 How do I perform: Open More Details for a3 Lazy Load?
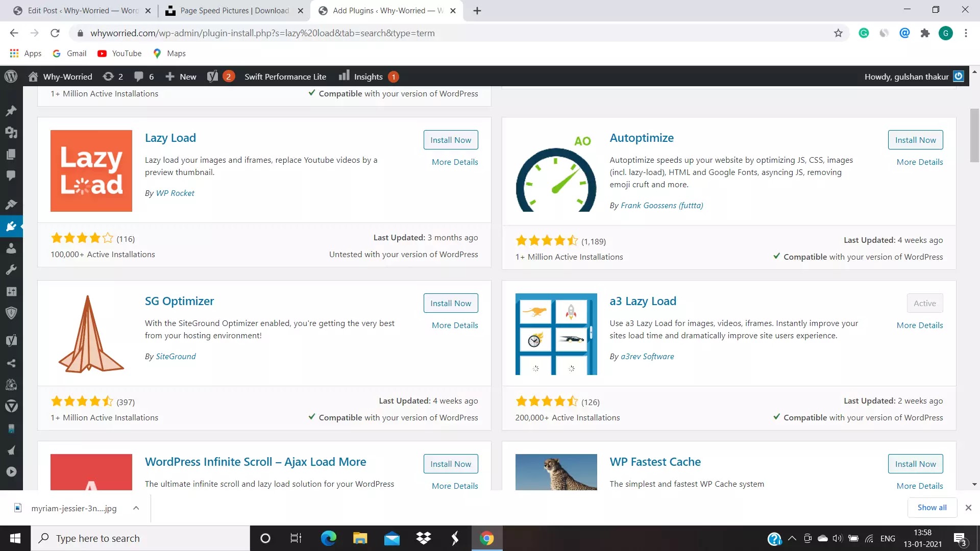[919, 325]
